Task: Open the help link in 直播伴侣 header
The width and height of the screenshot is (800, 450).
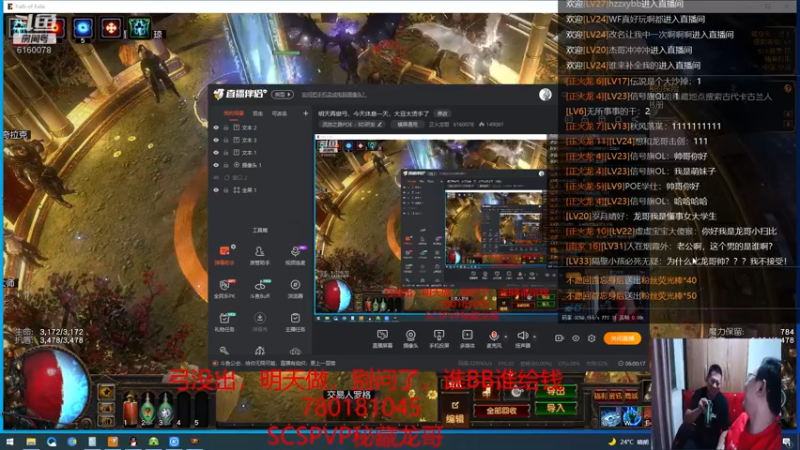Action: pos(334,94)
